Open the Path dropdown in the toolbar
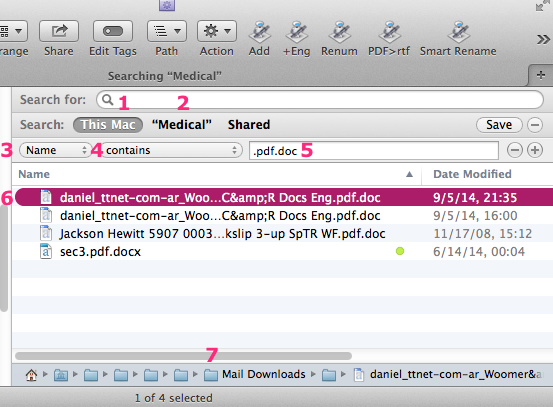Screen dimensions: 553x407 click(x=166, y=31)
